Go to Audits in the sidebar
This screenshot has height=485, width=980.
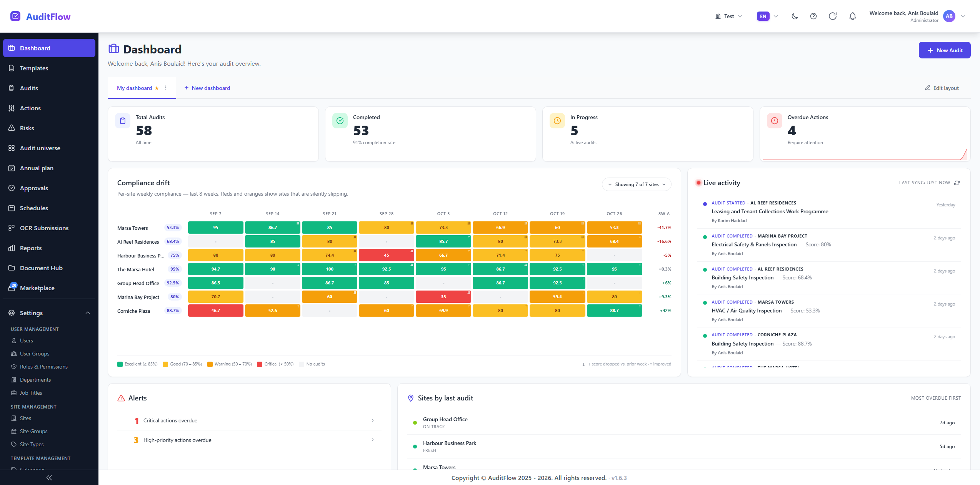[x=49, y=88]
